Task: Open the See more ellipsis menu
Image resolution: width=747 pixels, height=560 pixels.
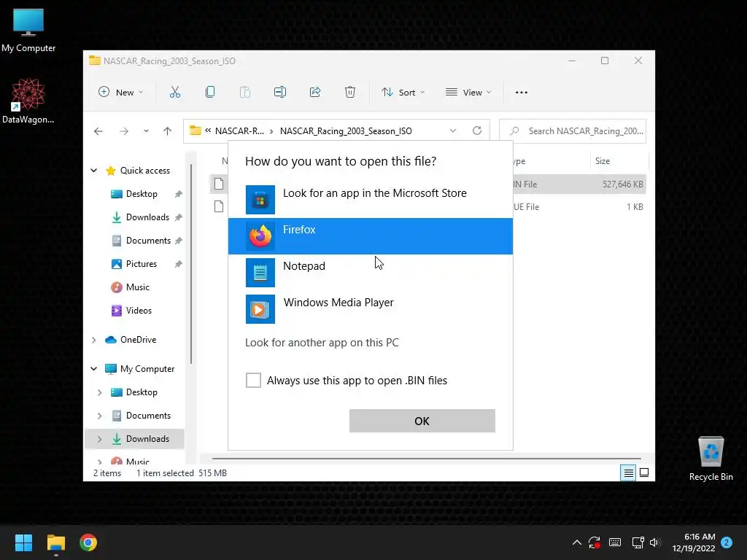Action: coord(522,93)
